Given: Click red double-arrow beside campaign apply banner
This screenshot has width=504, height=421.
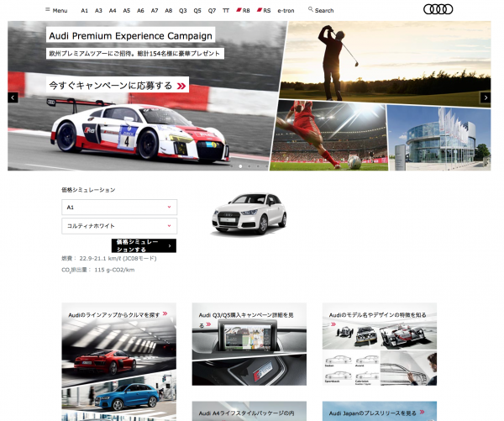Looking at the screenshot, I should pyautogui.click(x=181, y=86).
